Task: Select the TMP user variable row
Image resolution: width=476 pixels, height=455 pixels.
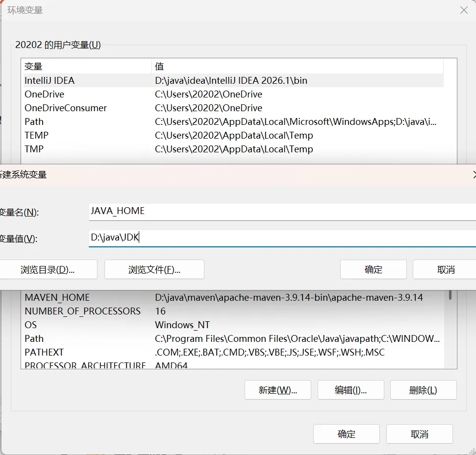Action: [x=233, y=149]
